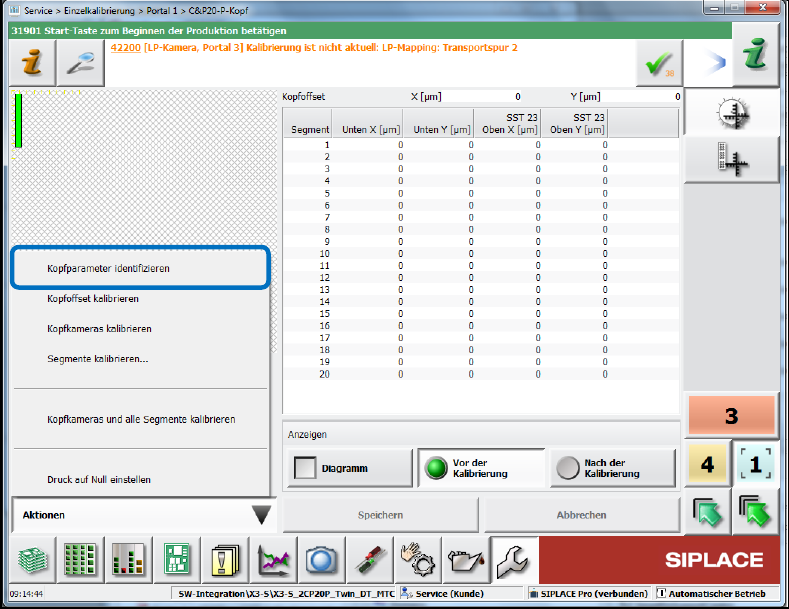The height and width of the screenshot is (609, 789).
Task: Select segment 1 row
Action: pos(481,145)
